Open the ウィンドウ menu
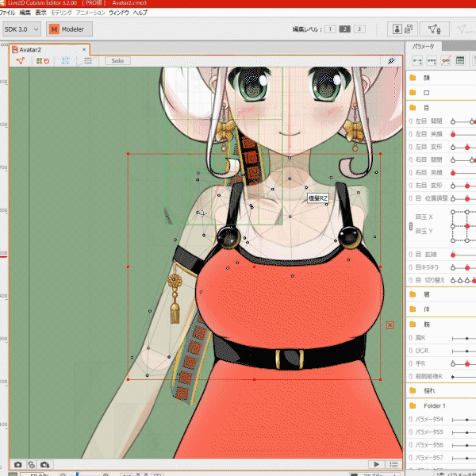The height and width of the screenshot is (476, 476). click(119, 13)
